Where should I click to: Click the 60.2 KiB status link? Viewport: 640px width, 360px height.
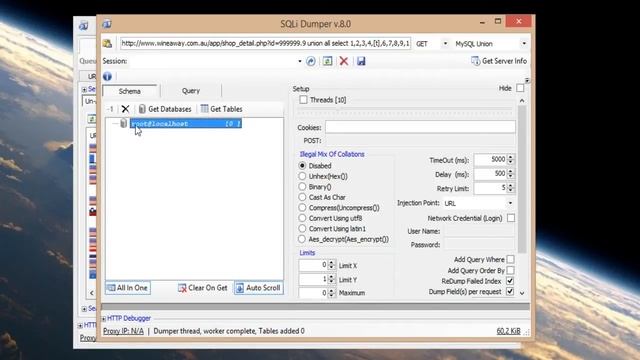(509, 331)
